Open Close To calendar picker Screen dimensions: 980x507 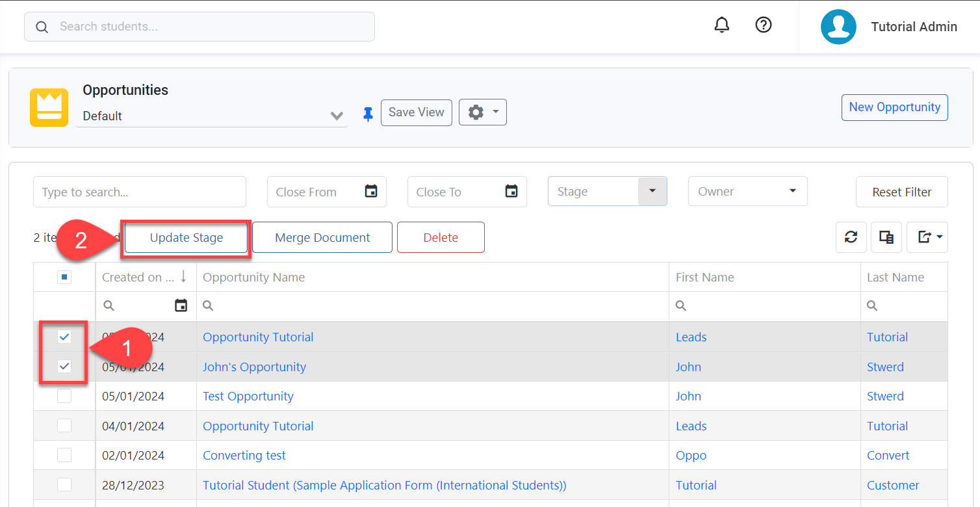coord(511,191)
